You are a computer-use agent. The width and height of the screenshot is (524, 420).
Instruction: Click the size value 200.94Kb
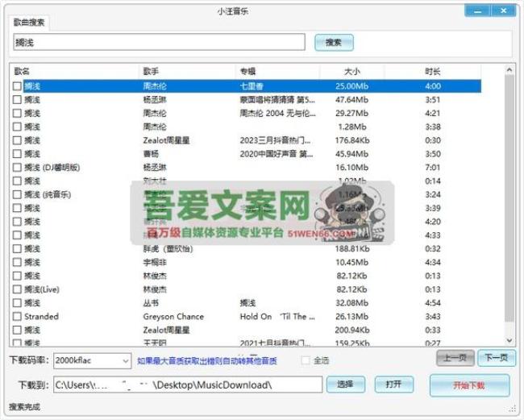(x=352, y=331)
